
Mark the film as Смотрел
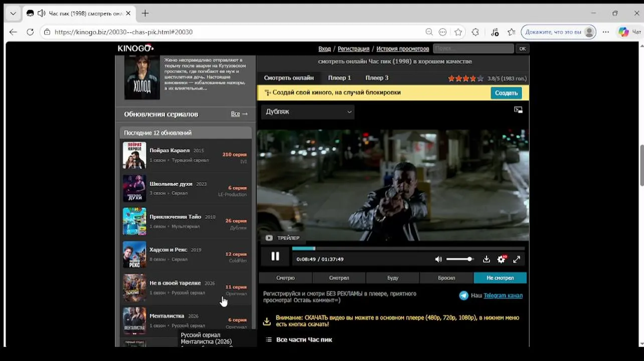pos(339,278)
